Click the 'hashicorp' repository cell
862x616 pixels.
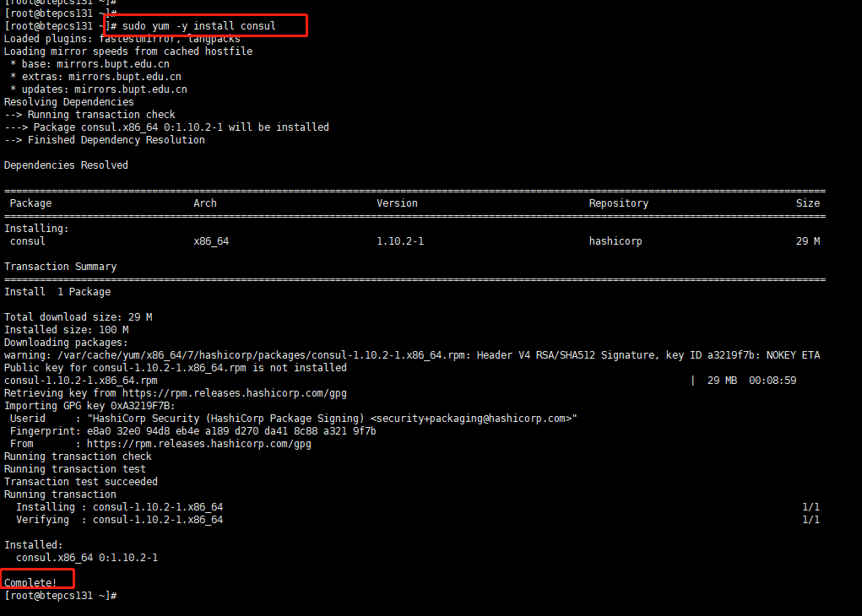coord(615,240)
